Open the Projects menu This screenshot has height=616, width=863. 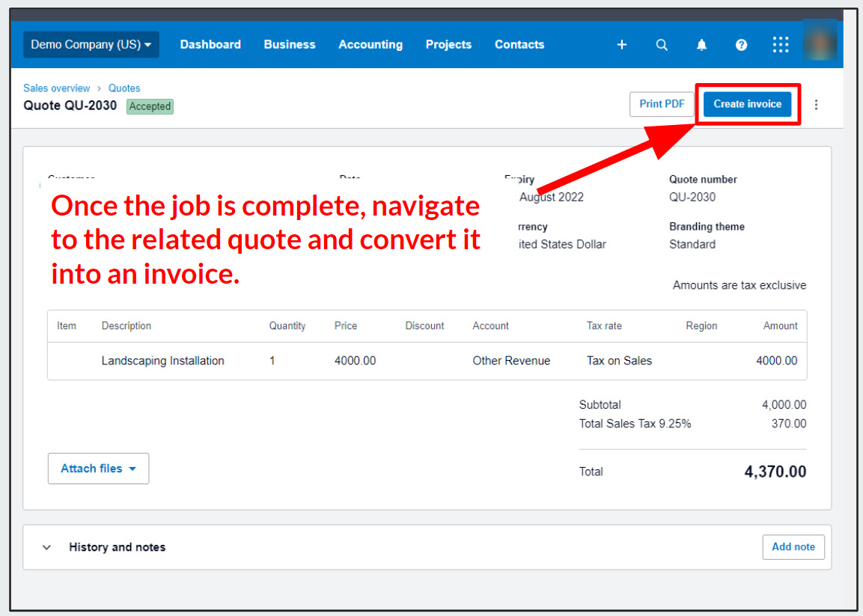tap(448, 45)
